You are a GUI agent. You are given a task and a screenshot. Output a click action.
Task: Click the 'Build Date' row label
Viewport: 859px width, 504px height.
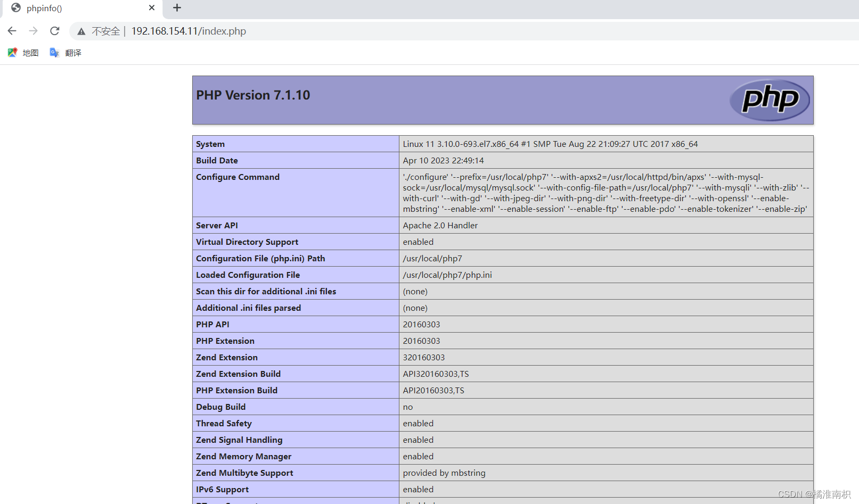[x=217, y=161]
